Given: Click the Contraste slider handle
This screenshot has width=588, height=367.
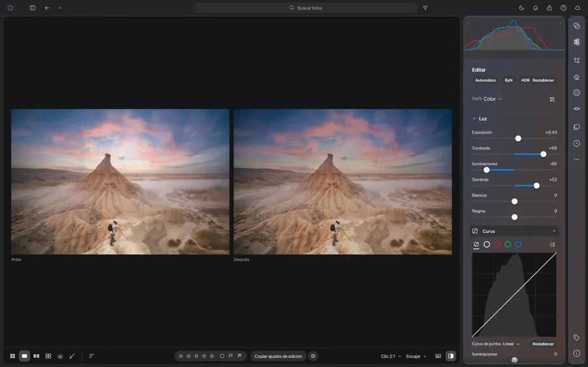Looking at the screenshot, I should pos(544,155).
